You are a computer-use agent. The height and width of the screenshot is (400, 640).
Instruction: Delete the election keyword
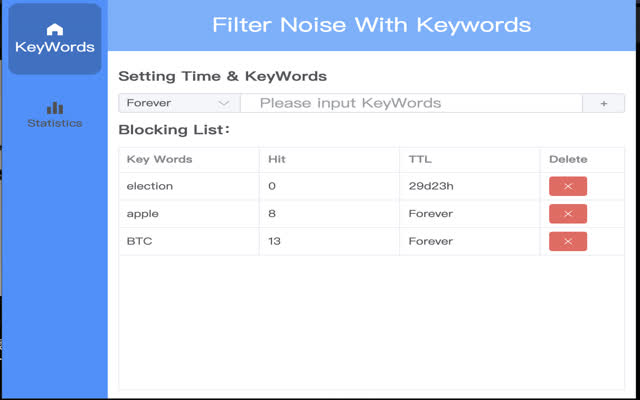(567, 186)
